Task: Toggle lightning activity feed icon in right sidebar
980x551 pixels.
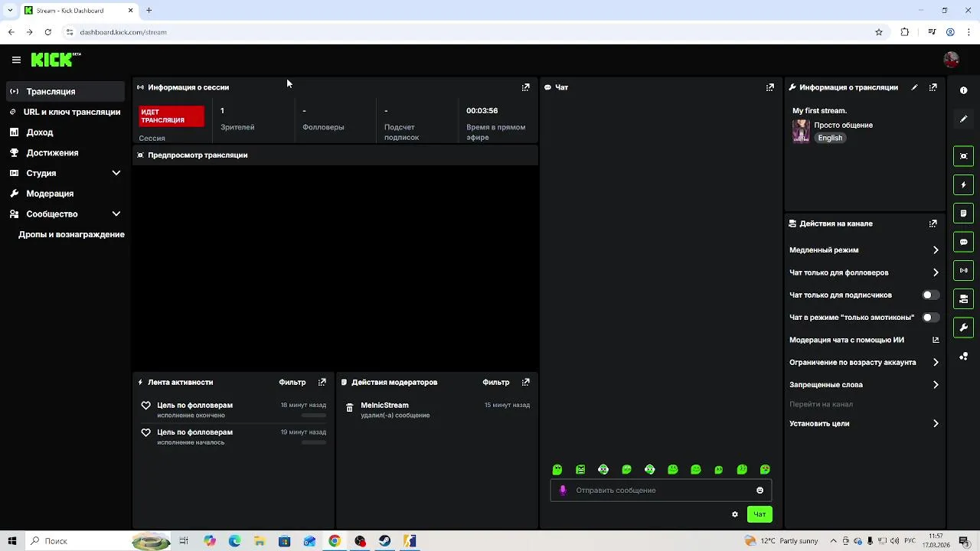Action: coord(963,184)
